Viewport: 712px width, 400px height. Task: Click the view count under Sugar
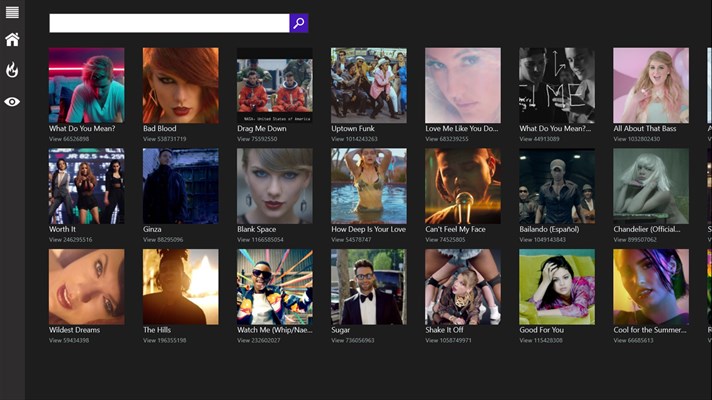[353, 341]
